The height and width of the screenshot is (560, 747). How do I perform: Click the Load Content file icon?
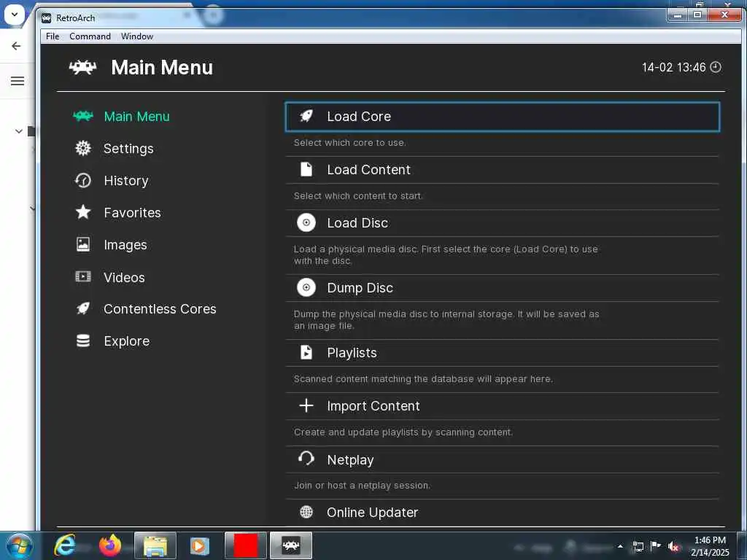tap(306, 169)
